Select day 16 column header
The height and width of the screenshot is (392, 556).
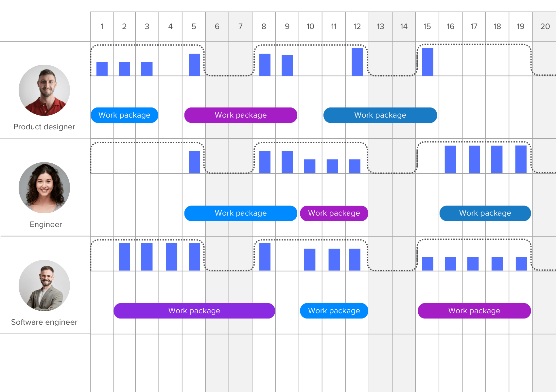coord(450,26)
